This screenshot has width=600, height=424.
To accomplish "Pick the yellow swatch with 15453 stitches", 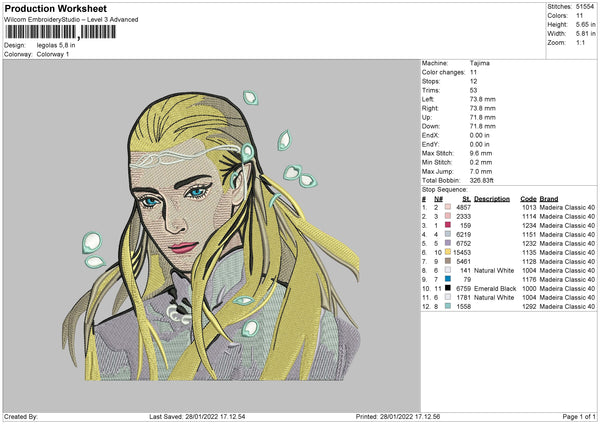I will click(x=448, y=252).
